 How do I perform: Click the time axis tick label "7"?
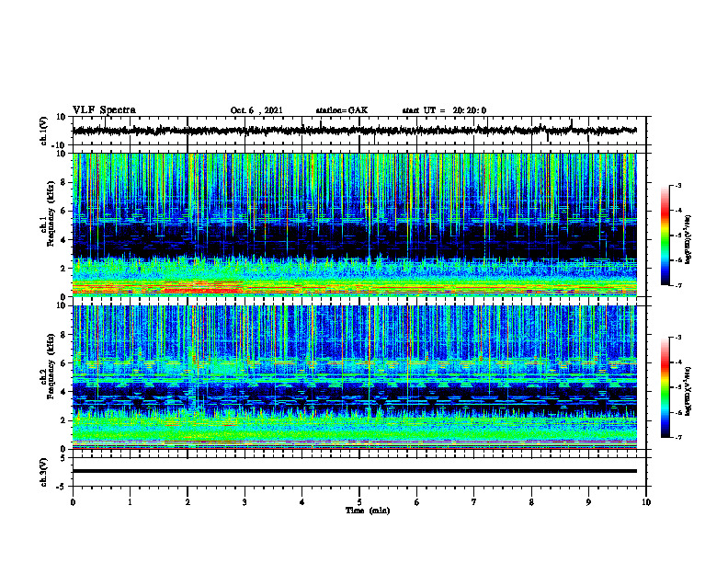pos(474,502)
